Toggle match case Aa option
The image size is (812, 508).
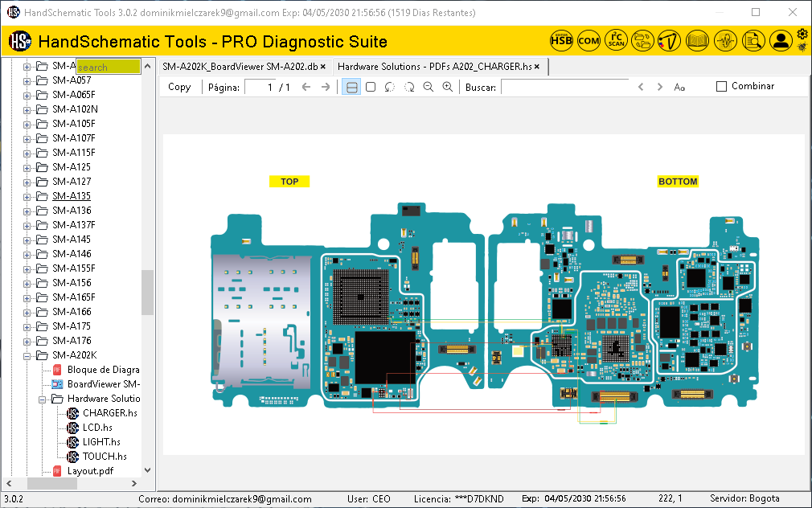pos(679,87)
